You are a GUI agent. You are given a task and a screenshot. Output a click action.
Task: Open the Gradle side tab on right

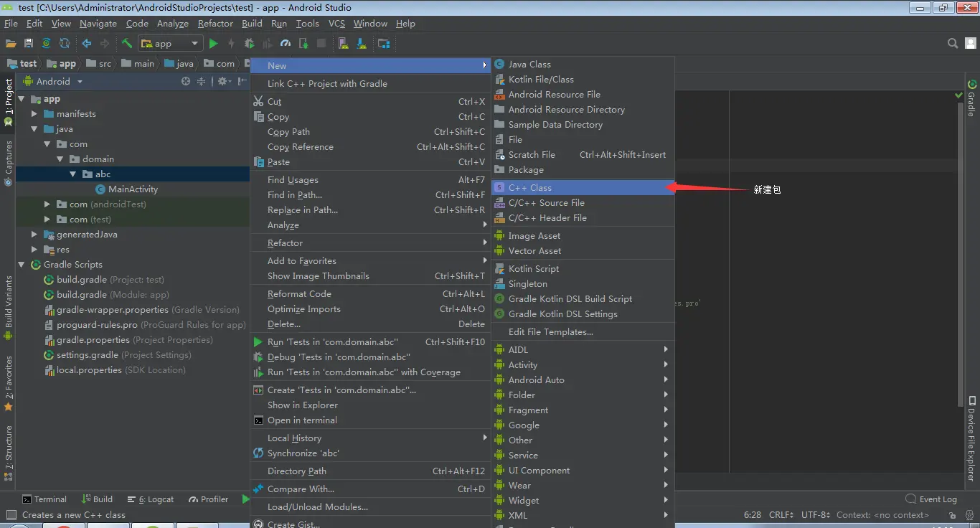click(x=971, y=98)
